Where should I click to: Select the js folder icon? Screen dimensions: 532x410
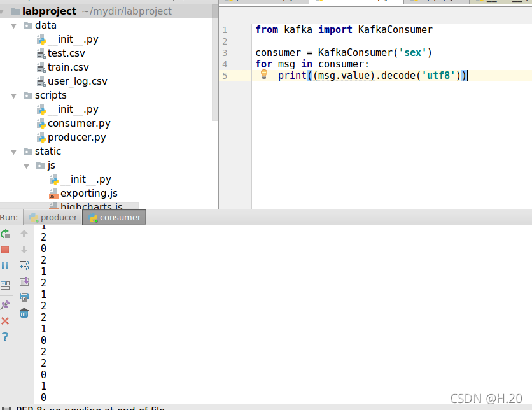(x=41, y=165)
